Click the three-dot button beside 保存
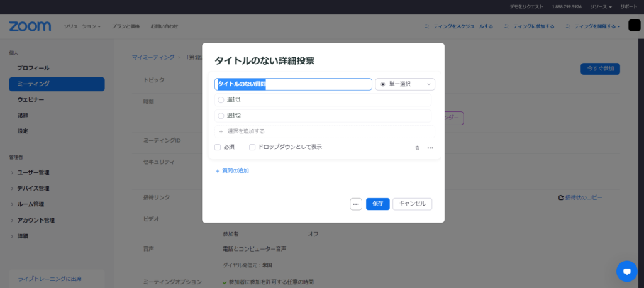This screenshot has width=644, height=288. pyautogui.click(x=356, y=204)
